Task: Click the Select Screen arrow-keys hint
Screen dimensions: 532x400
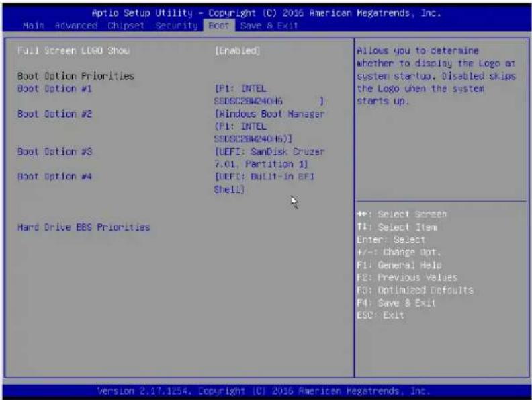Action: tap(402, 214)
